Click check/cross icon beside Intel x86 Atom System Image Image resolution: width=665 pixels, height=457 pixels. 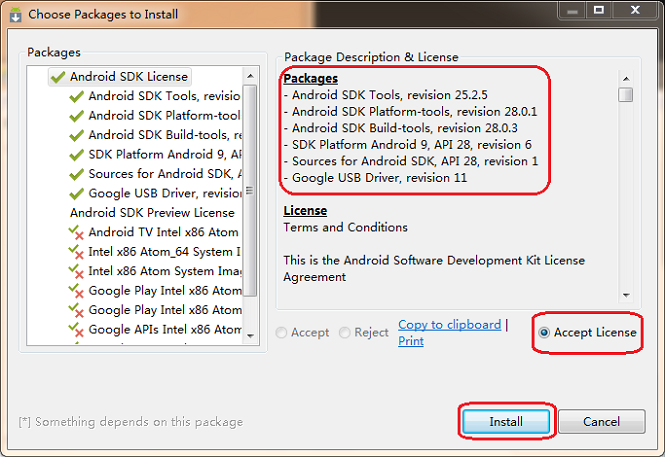(76, 271)
